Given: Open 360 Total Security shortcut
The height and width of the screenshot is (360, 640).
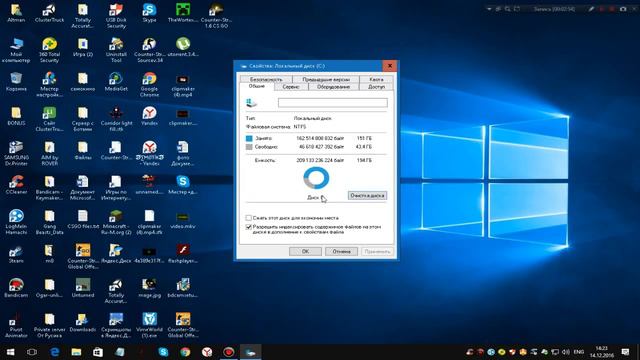Looking at the screenshot, I should [x=49, y=50].
